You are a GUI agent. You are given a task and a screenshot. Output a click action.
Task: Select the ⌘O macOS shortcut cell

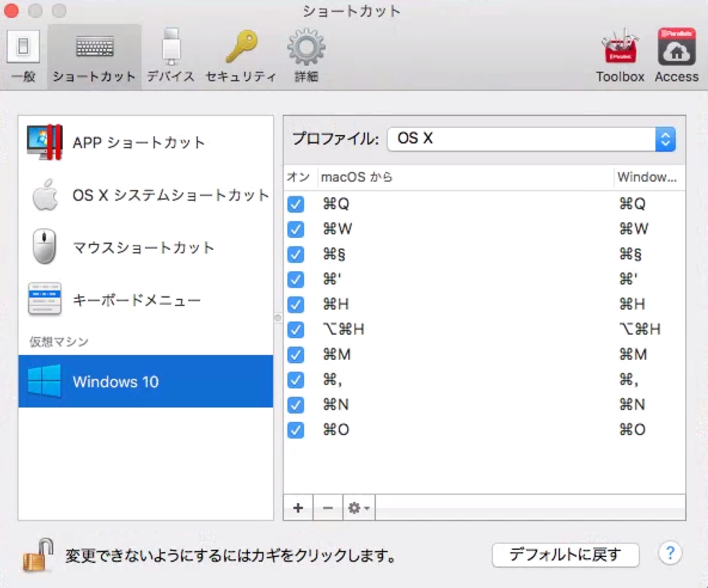(336, 430)
